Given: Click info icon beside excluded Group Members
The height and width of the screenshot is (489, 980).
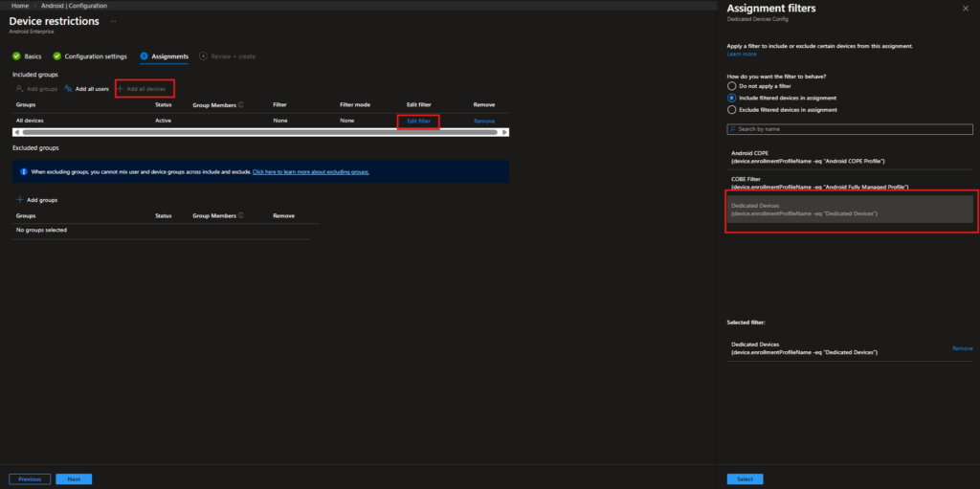Looking at the screenshot, I should (x=240, y=216).
